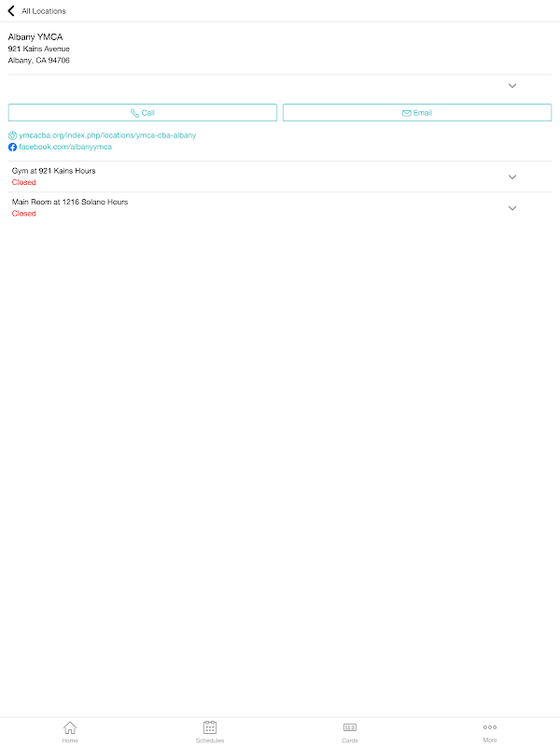Click the Closed status under Gym hours
560x747 pixels.
click(x=24, y=182)
